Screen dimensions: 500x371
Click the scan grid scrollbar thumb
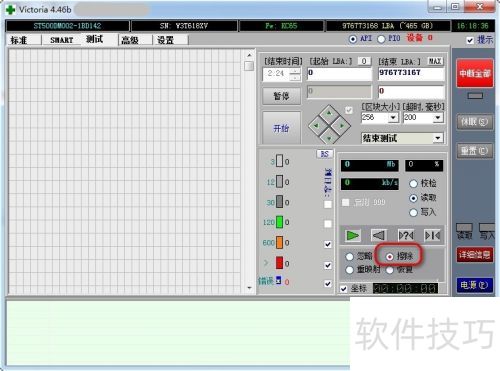(x=249, y=66)
